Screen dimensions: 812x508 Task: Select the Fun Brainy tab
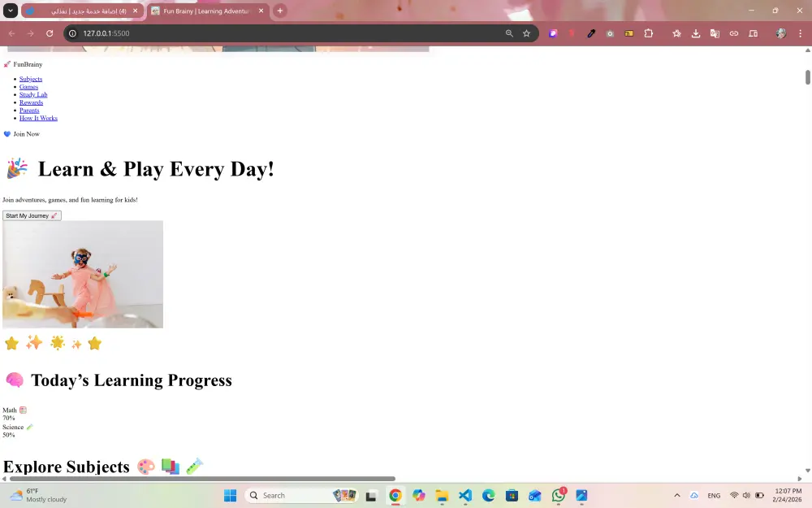pos(207,11)
